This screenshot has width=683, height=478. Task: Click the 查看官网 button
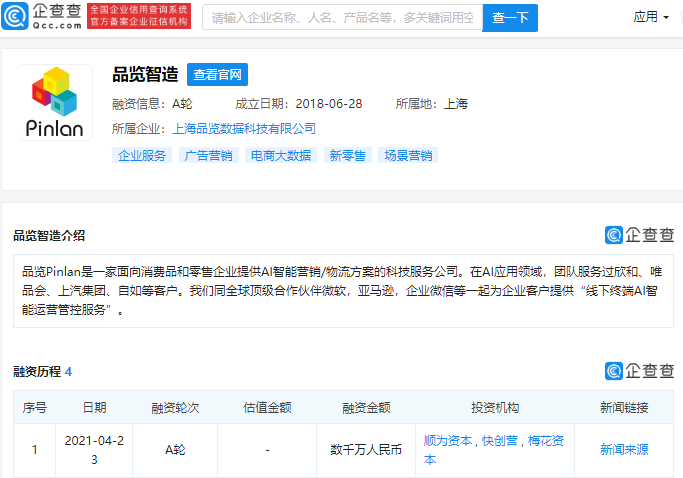tap(217, 75)
